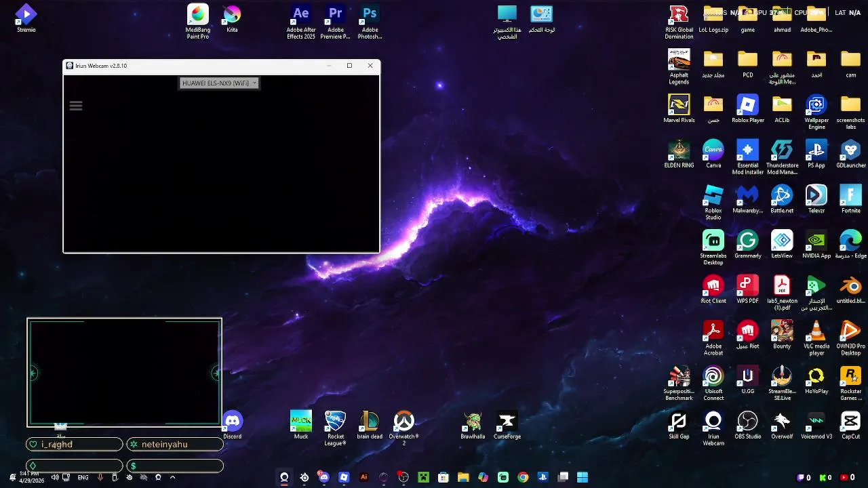
Task: Launch Voicemod V3 shortcut
Action: coord(816,425)
